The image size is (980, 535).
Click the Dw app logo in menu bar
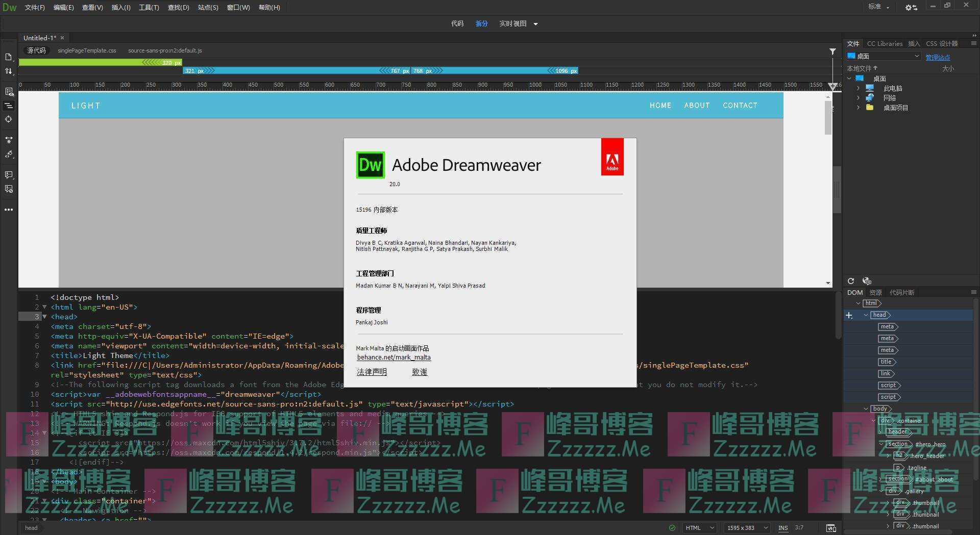click(x=10, y=7)
